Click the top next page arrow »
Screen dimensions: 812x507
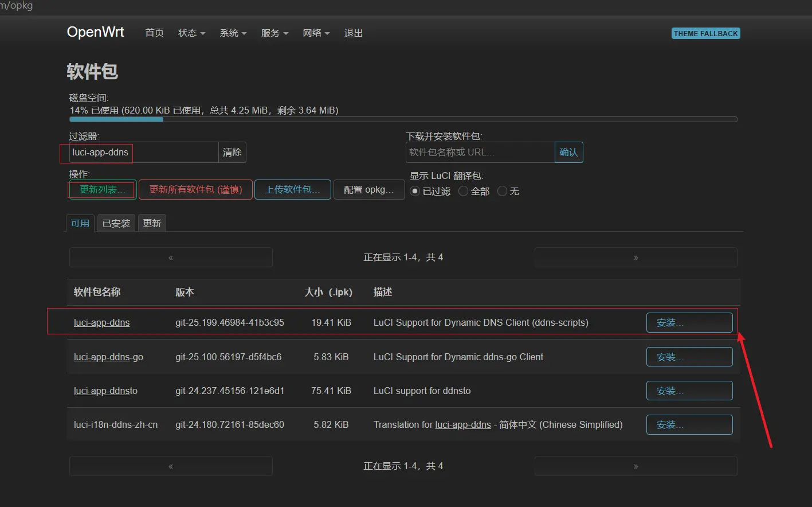coord(636,258)
